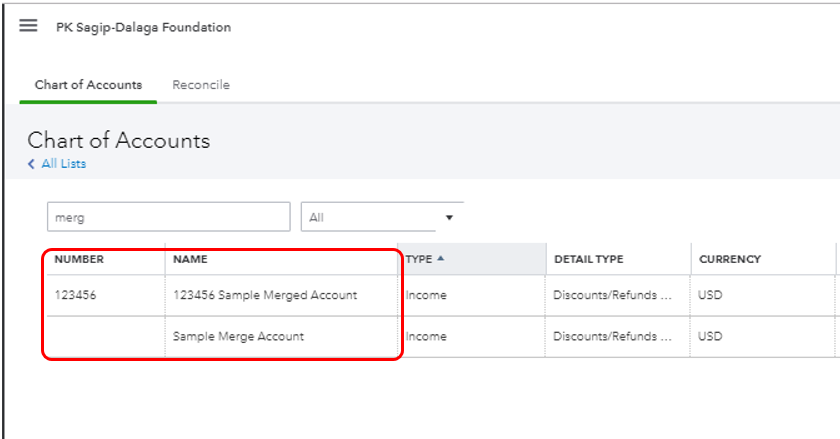Click the Income type in first row
Screen dimensions: 840x439
[427, 296]
